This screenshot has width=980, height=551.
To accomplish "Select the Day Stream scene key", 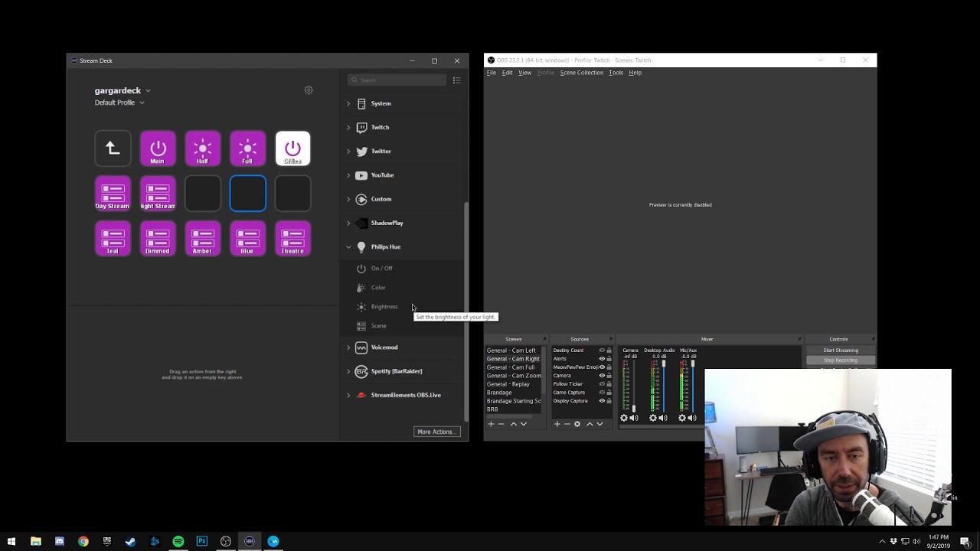I will (x=113, y=194).
